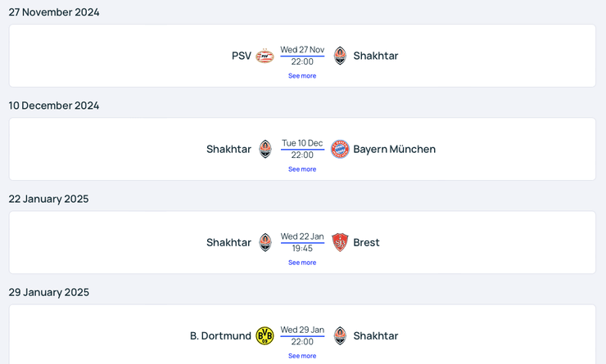606x364 pixels.
Task: Click the B. Dortmund team name
Action: [x=220, y=335]
